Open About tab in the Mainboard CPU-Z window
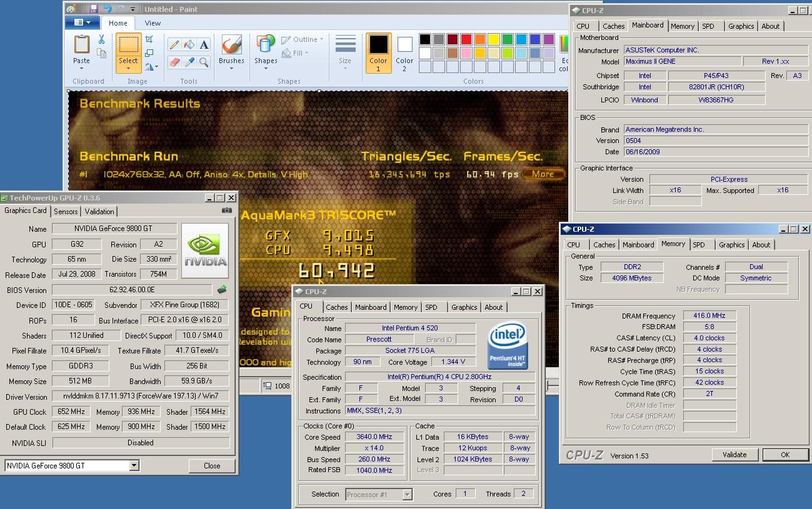 coord(770,26)
